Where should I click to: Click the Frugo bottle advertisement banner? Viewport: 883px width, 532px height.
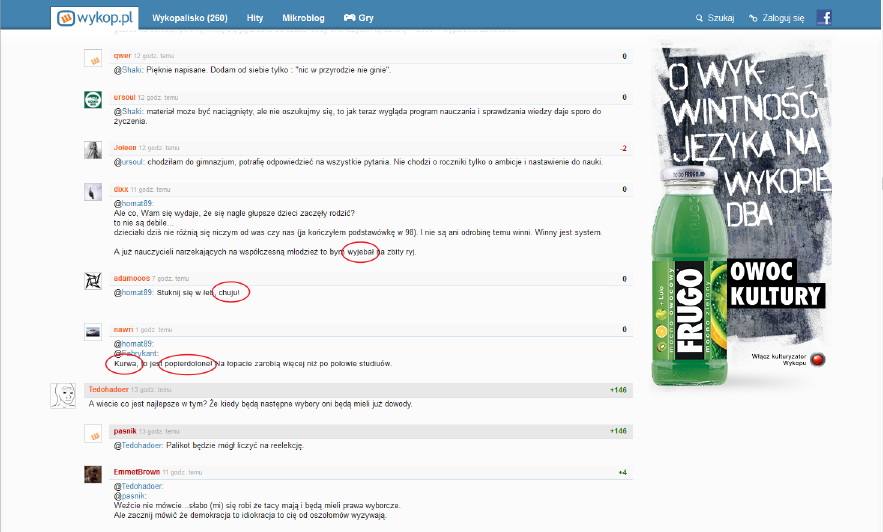tap(740, 215)
